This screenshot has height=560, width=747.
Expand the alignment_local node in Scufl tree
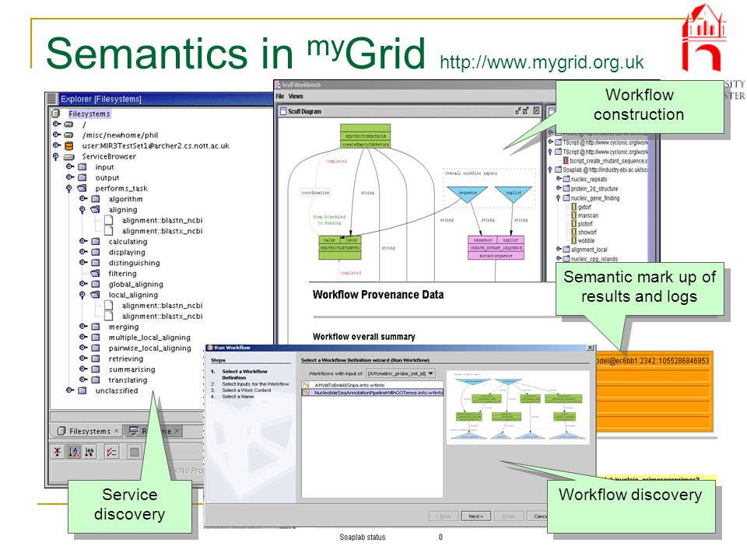click(x=559, y=249)
